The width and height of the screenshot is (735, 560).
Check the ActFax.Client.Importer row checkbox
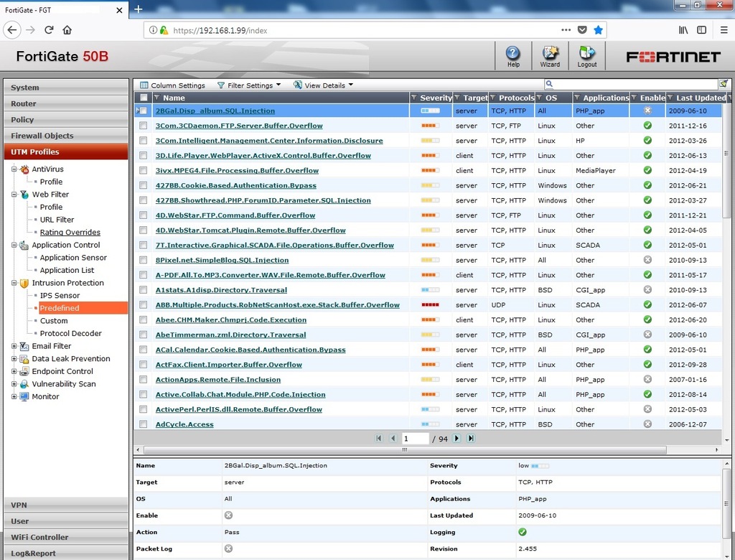coord(143,365)
